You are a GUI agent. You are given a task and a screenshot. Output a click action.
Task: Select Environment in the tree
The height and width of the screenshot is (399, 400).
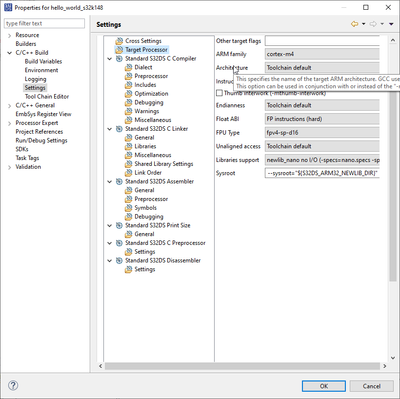[41, 70]
